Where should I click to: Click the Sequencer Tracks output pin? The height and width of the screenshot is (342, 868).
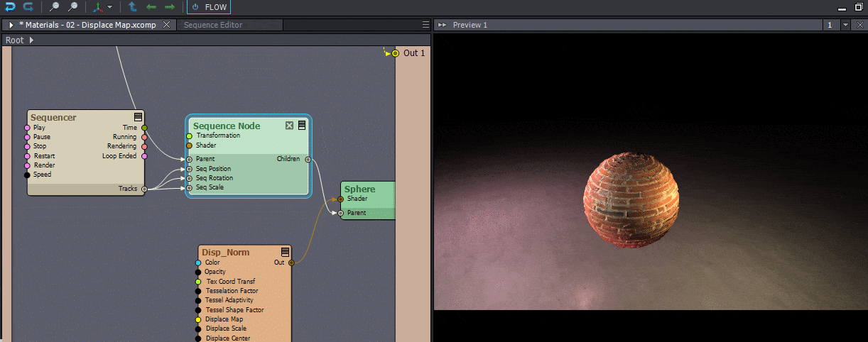click(x=144, y=189)
